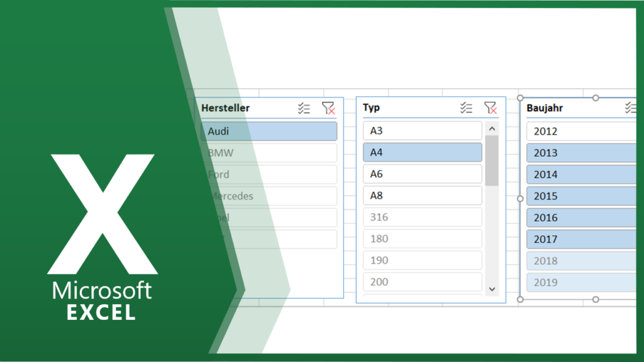Screen dimensions: 644x362
Task: Select year 2013 in Baujahr slicer
Action: 581,152
